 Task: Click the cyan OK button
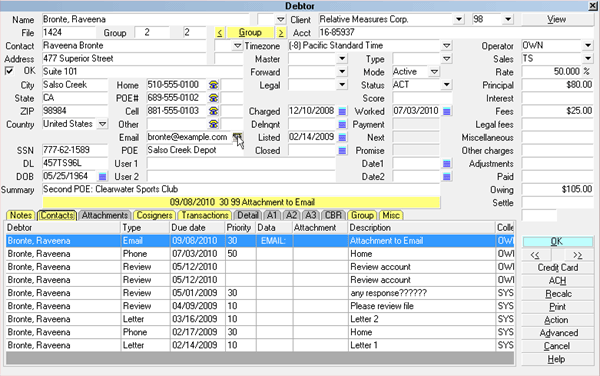557,241
